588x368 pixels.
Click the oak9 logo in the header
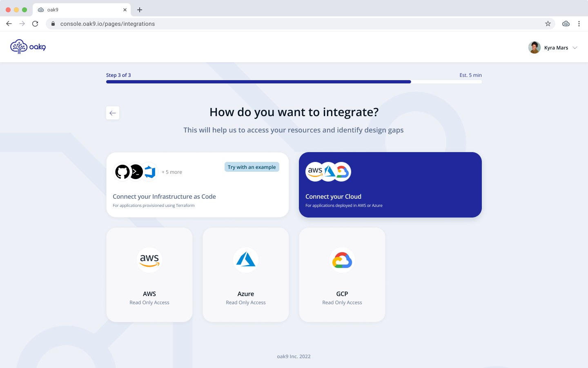pos(28,47)
